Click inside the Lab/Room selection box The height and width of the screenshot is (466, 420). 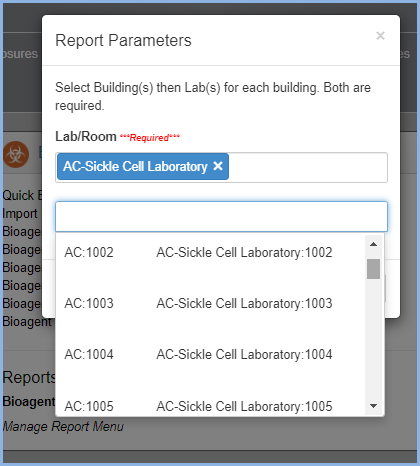[308, 167]
